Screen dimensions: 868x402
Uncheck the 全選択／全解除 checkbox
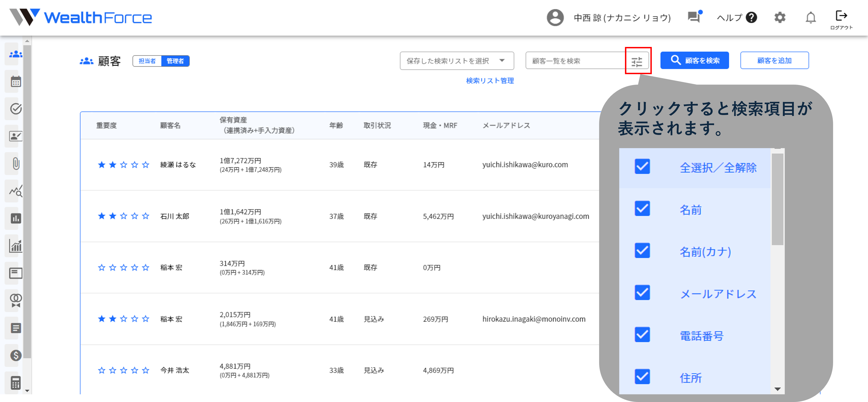(642, 167)
